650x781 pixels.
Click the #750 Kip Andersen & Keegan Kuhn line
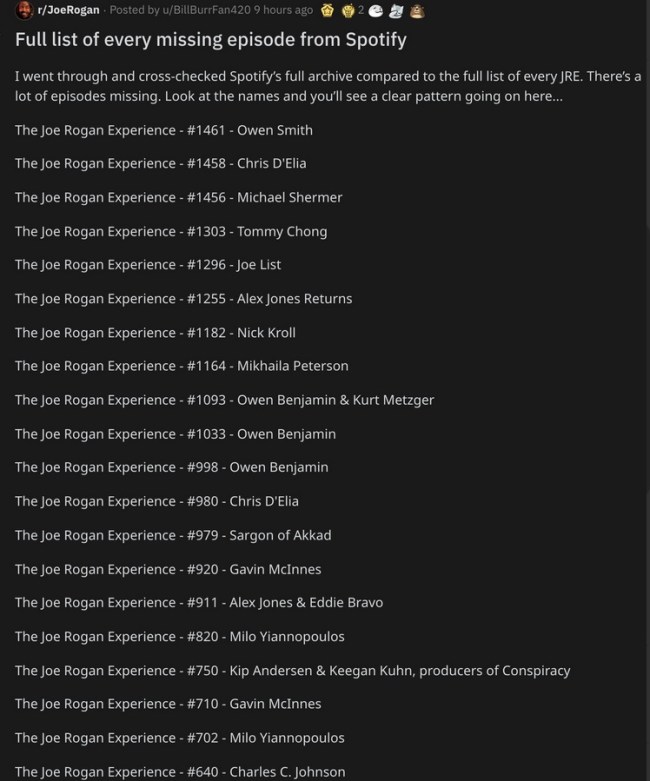(292, 671)
